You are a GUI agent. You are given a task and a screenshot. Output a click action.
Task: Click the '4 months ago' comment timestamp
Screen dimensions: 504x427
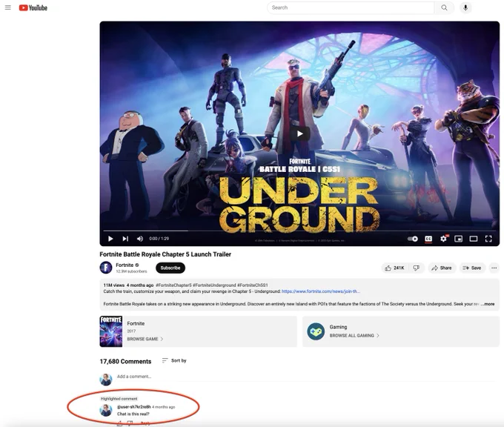pos(164,407)
